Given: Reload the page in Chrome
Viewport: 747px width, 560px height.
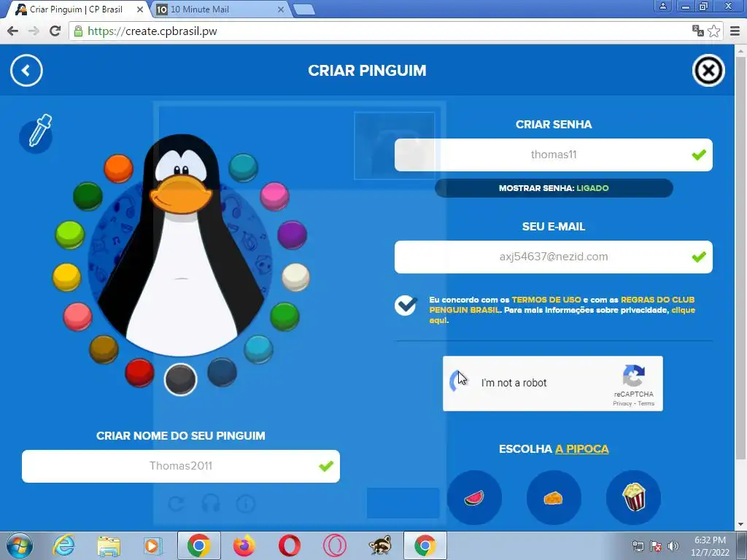Looking at the screenshot, I should pos(55,31).
